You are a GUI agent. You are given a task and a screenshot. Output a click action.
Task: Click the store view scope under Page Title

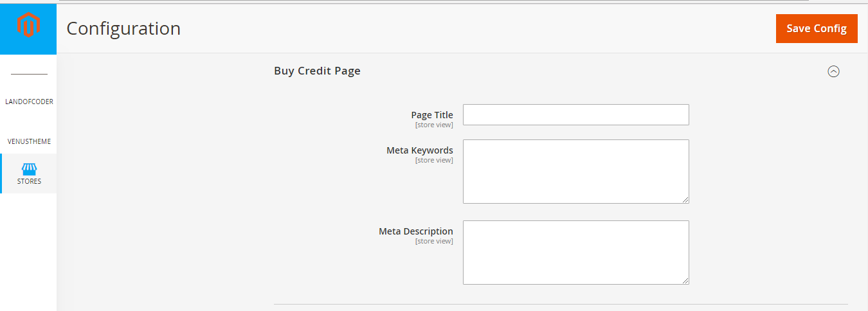point(434,125)
